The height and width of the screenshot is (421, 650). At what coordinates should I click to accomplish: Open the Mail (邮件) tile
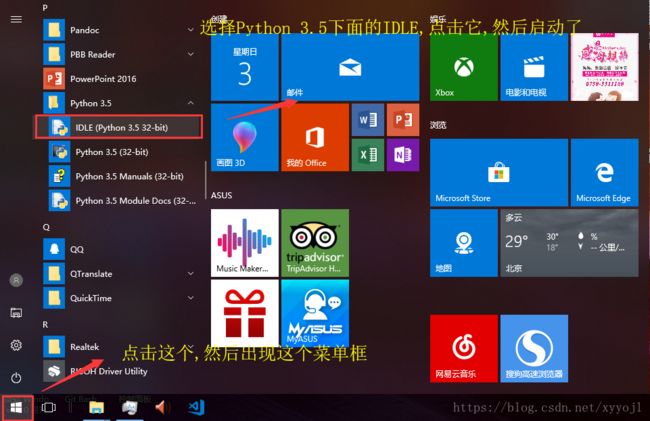(x=350, y=67)
